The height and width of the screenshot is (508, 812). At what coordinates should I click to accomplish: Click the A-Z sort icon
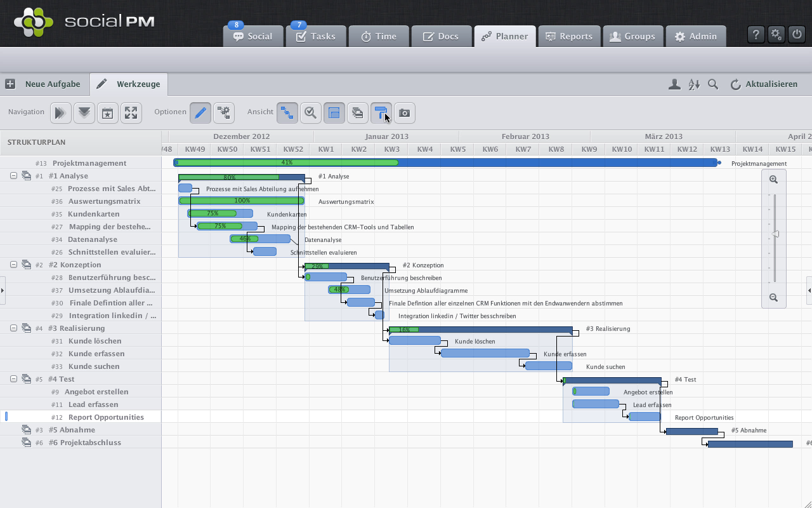pyautogui.click(x=694, y=84)
